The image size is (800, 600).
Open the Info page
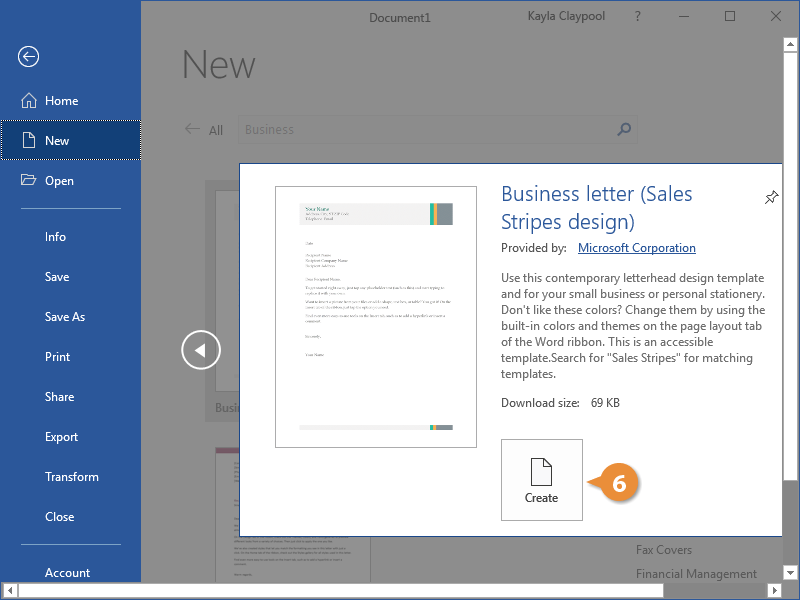[55, 237]
